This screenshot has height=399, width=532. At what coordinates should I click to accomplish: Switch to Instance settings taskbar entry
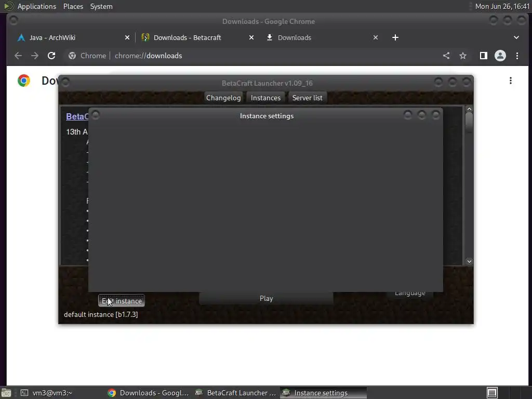(323, 393)
